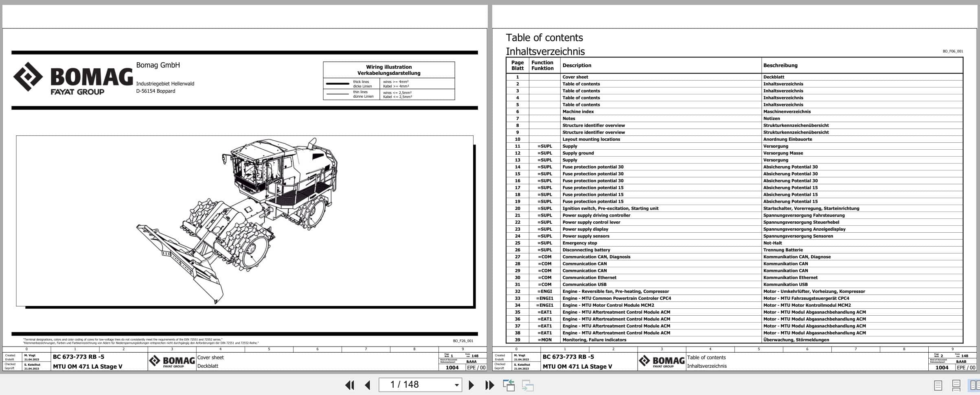Click the 'Bomag GmbH' company name
The width and height of the screenshot is (980, 395).
pyautogui.click(x=158, y=65)
